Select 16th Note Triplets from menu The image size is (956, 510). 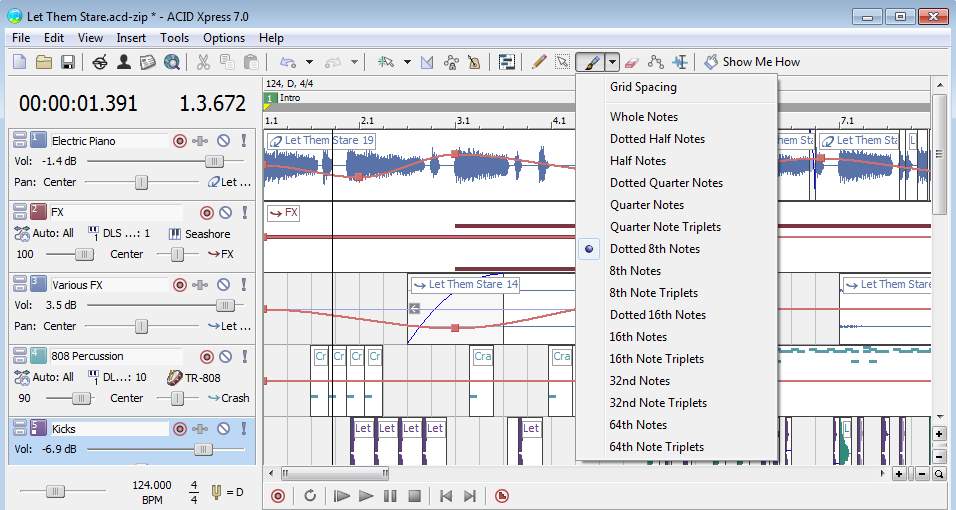pyautogui.click(x=657, y=359)
